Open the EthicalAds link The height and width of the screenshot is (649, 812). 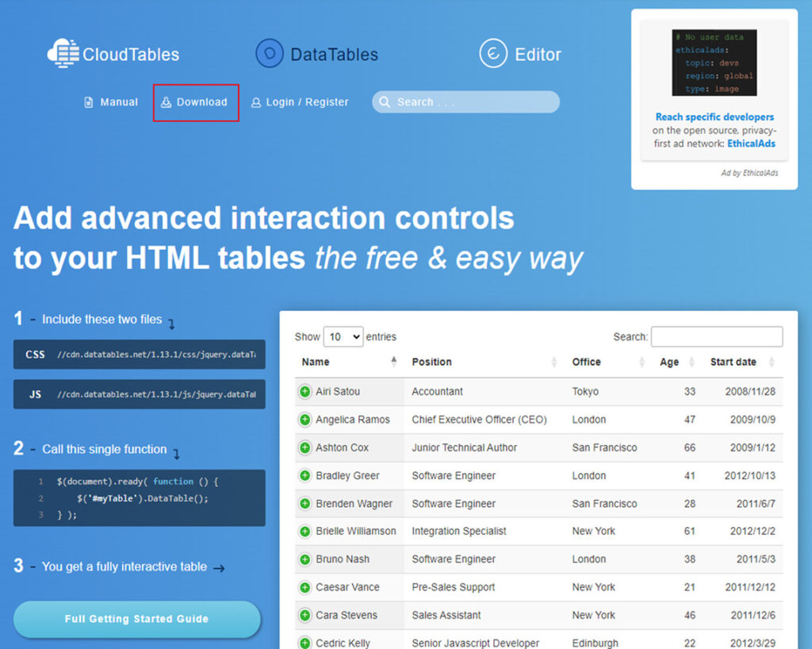tap(752, 144)
